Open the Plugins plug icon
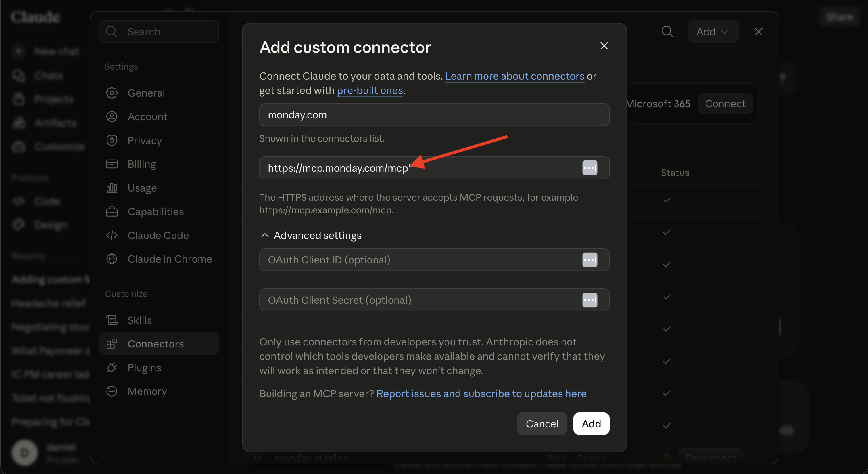Screen dimensions: 868x474 click(112, 368)
